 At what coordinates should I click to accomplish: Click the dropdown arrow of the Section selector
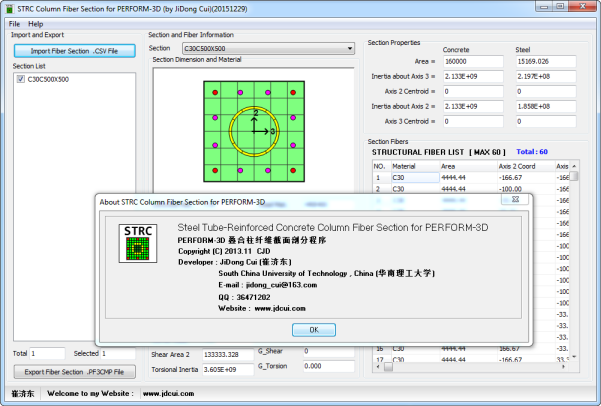point(350,49)
